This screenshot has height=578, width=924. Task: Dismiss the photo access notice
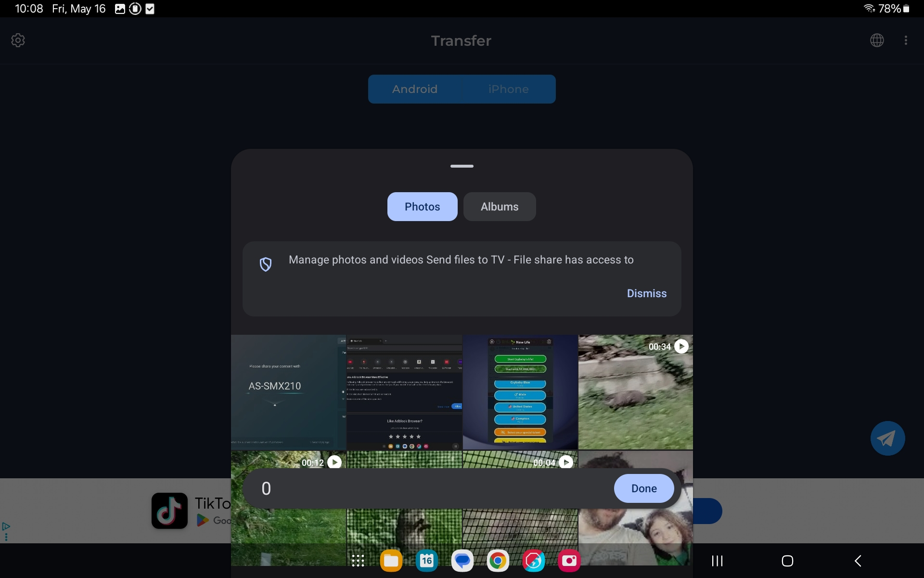646,293
